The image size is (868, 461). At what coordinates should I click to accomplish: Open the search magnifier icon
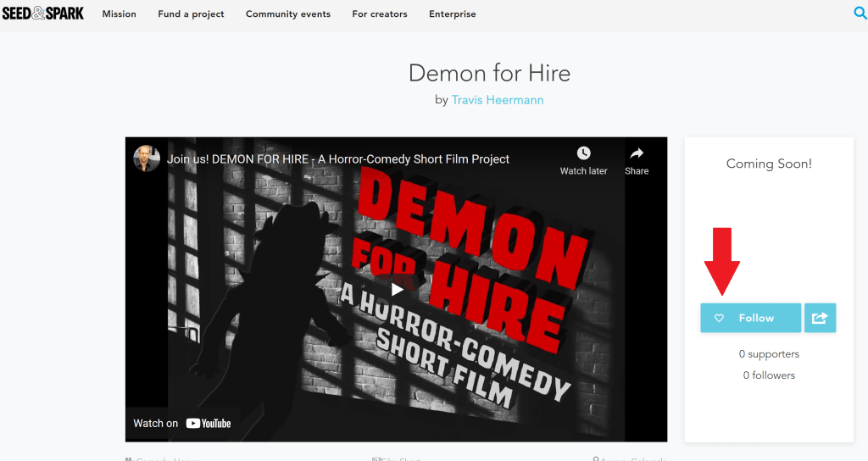coord(860,13)
